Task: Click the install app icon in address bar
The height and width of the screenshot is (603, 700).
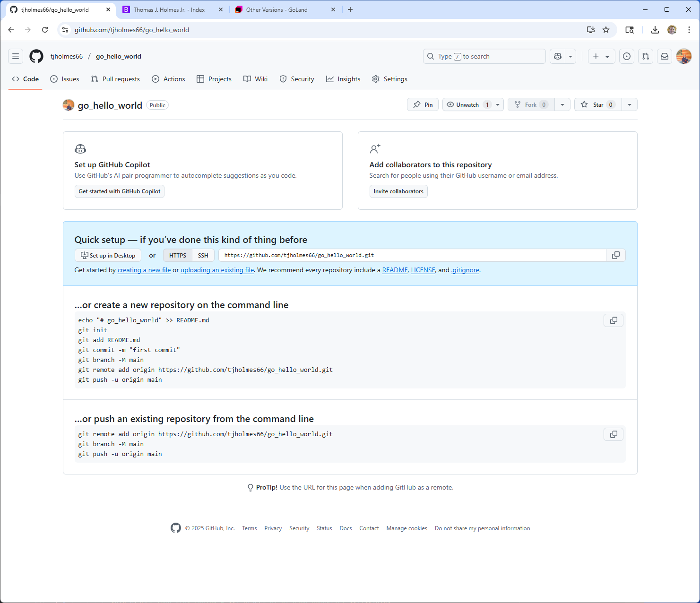Action: pyautogui.click(x=591, y=30)
